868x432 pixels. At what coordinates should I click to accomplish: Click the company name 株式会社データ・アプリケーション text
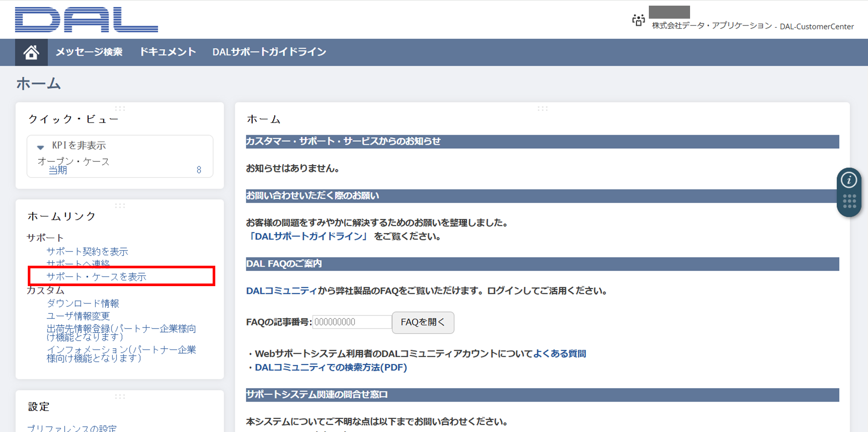click(712, 26)
